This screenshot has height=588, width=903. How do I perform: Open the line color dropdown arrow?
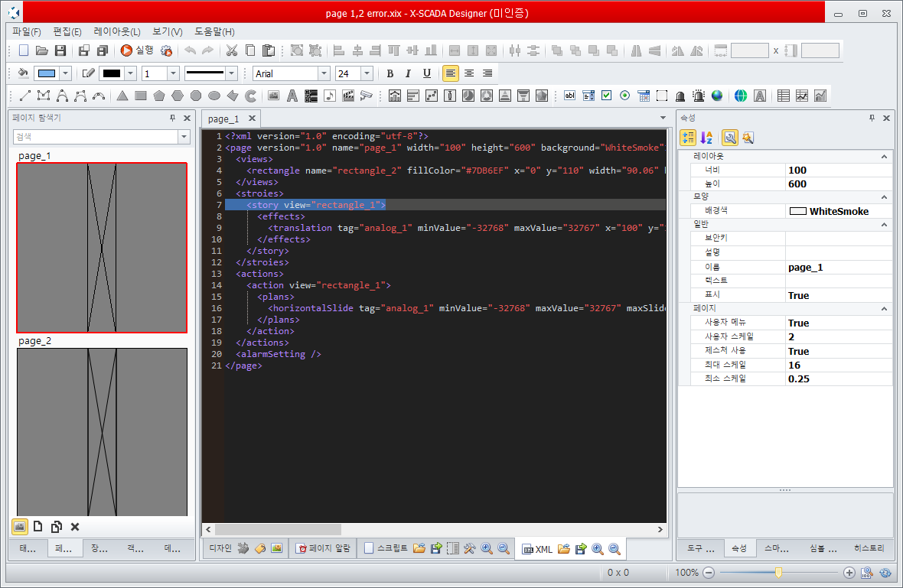pyautogui.click(x=131, y=73)
